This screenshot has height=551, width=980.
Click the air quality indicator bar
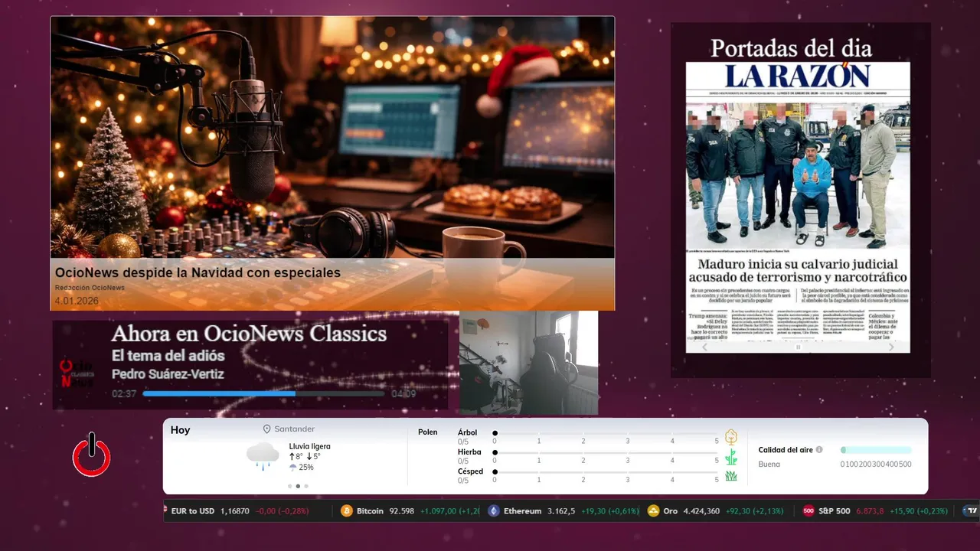coord(876,450)
